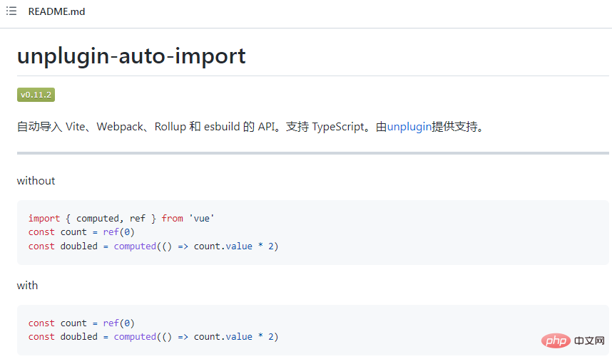Click the word Rollup in the description
Image resolution: width=612 pixels, height=364 pixels.
[x=170, y=127]
